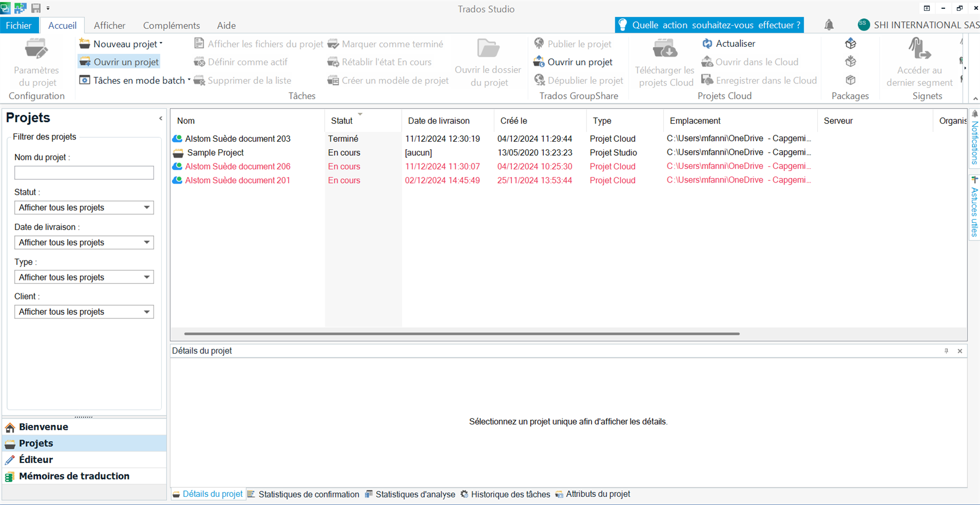Open the Fichier menu
This screenshot has height=505, width=980.
click(19, 25)
